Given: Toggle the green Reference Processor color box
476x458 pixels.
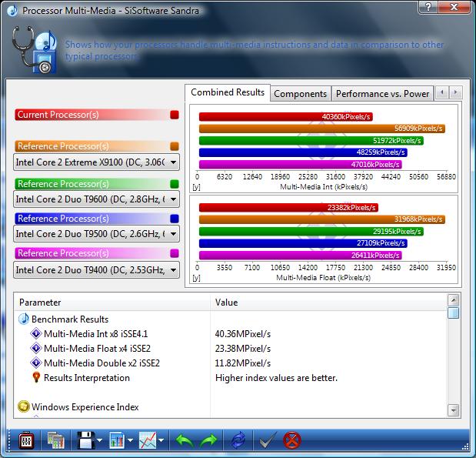Looking at the screenshot, I should pyautogui.click(x=175, y=184).
